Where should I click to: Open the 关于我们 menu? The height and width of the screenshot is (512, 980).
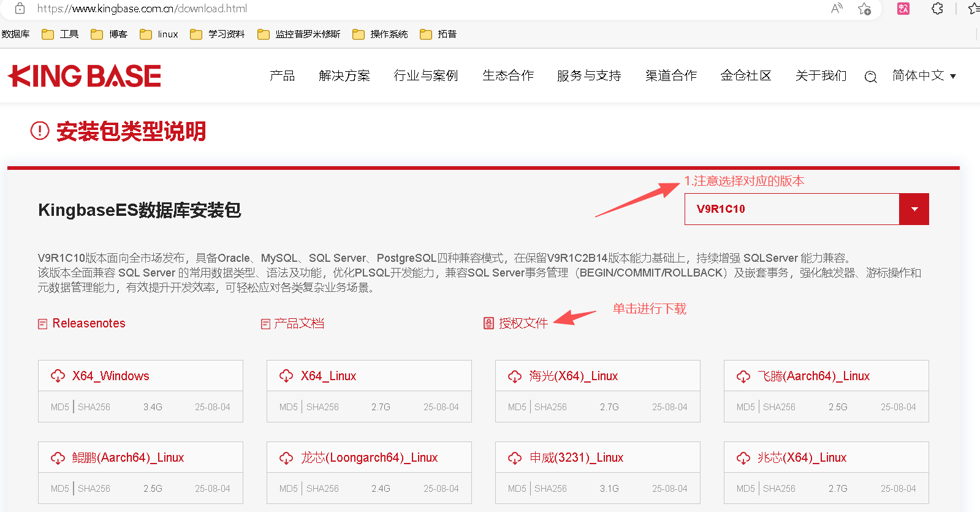point(821,75)
